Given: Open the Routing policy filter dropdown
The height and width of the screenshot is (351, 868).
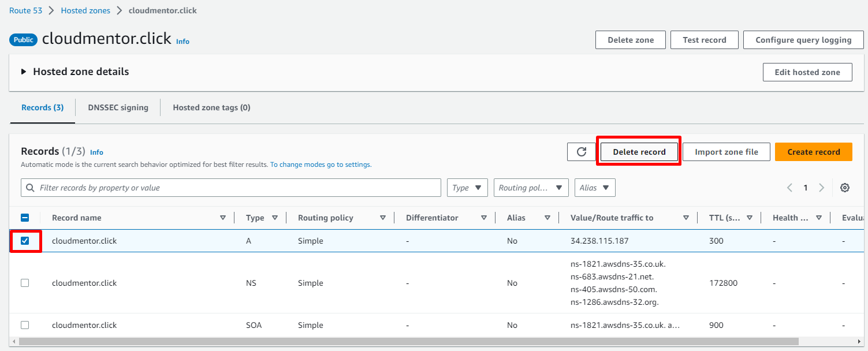Looking at the screenshot, I should (x=531, y=188).
